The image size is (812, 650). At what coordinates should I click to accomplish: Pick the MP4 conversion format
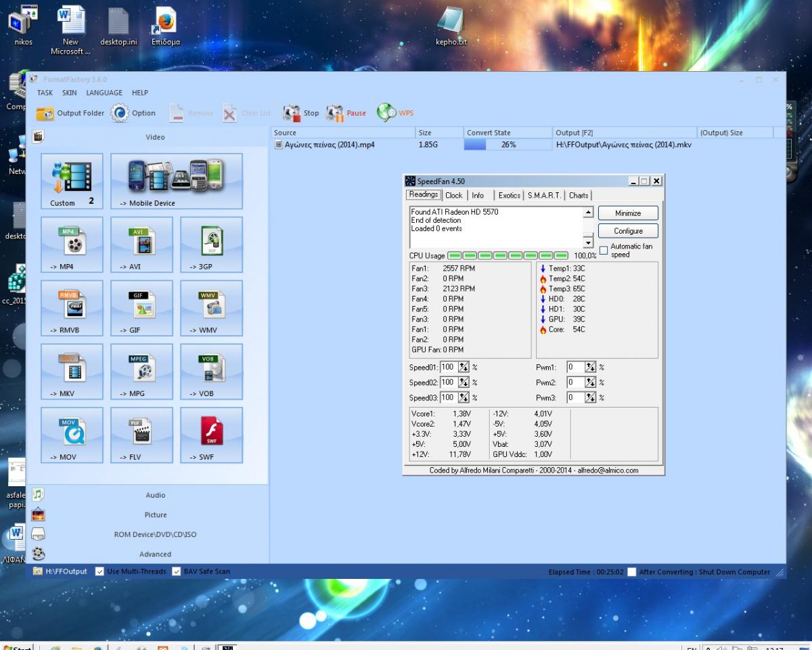72,244
